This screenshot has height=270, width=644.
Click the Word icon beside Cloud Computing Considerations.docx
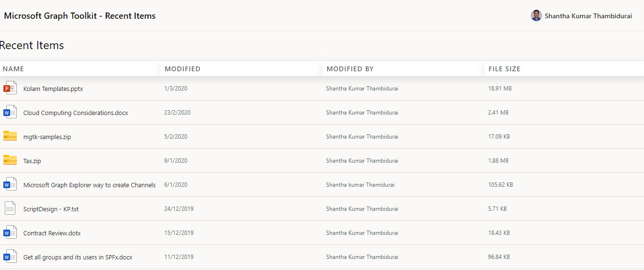tap(10, 112)
